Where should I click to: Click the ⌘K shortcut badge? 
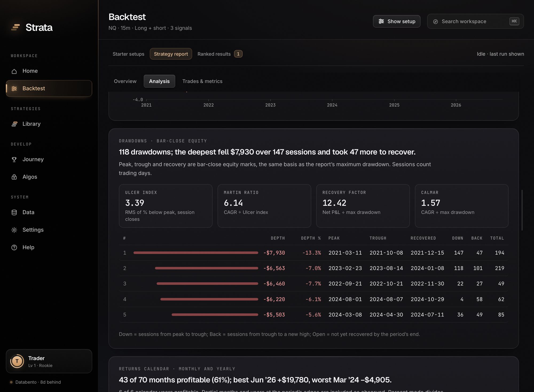click(514, 21)
